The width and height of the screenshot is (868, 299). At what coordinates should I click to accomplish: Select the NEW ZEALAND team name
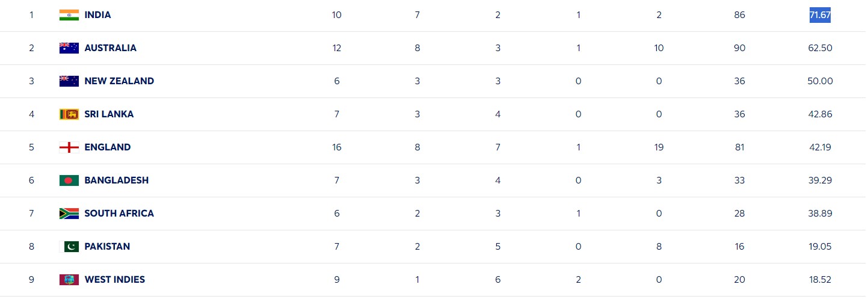point(119,81)
